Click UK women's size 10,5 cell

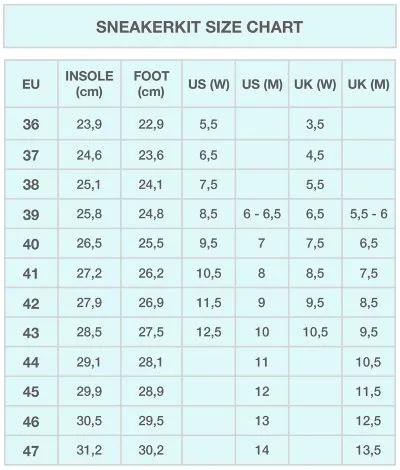point(315,332)
